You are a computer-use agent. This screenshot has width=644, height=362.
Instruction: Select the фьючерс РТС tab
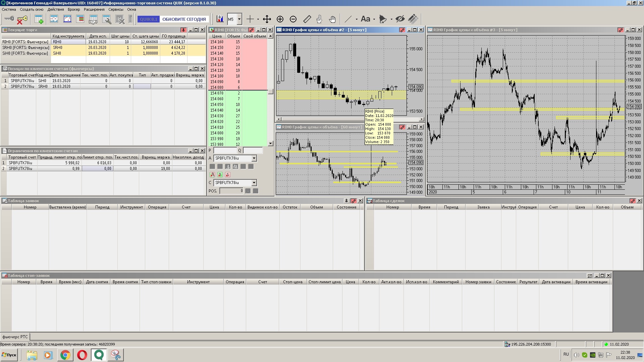click(x=15, y=337)
